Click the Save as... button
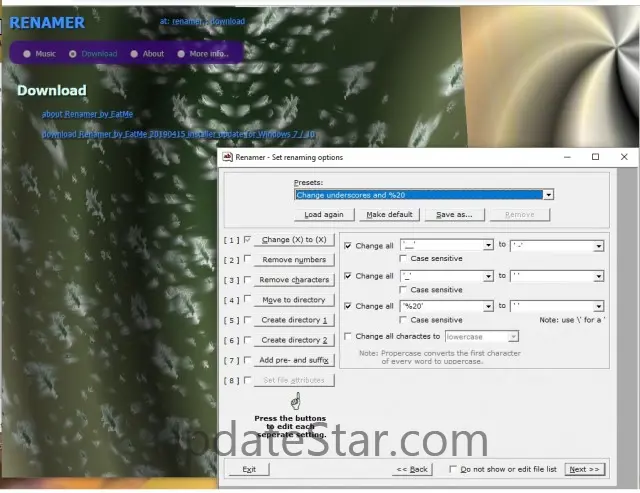Screen dimensions: 640x493 click(454, 214)
